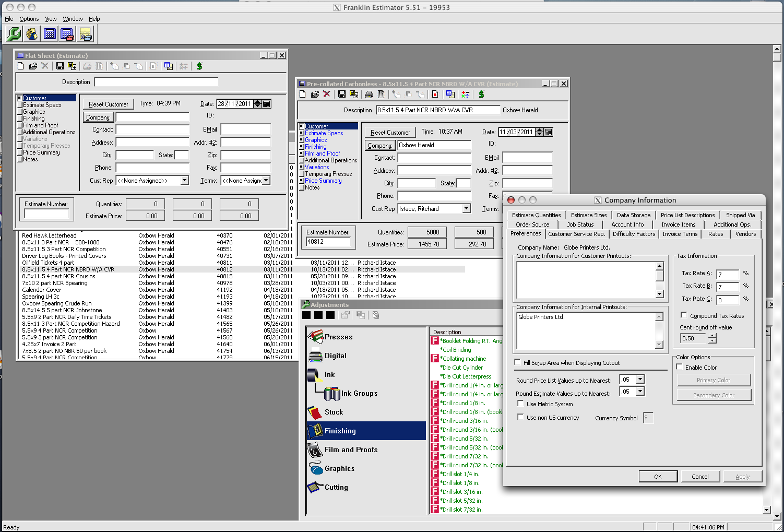Enable Use non US currency
This screenshot has height=532, width=784.
(x=520, y=417)
